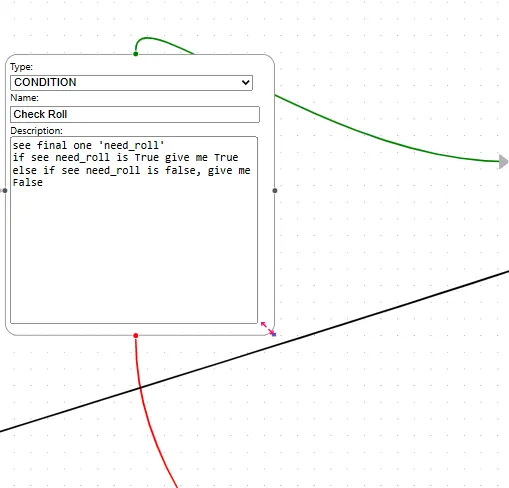Select the gray connector dot on node's left edge

click(4, 191)
